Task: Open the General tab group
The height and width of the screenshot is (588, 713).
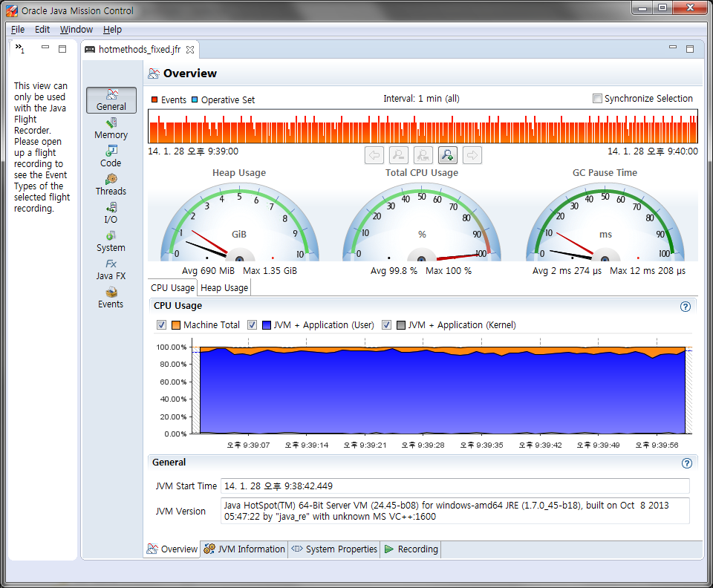Action: [x=111, y=100]
